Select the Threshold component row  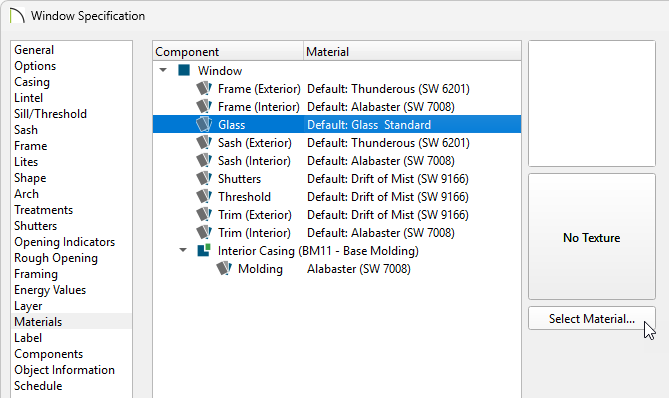(x=337, y=197)
